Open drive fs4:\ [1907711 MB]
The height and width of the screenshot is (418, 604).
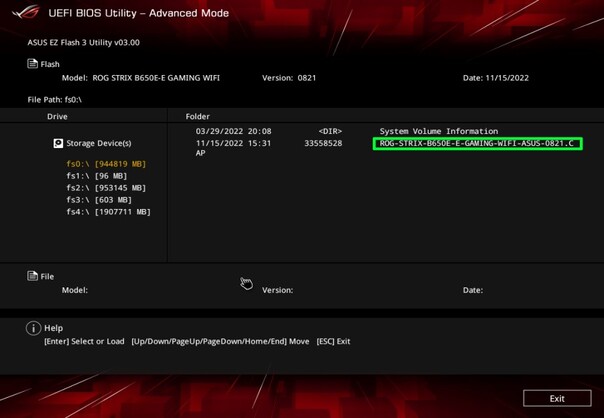click(108, 211)
